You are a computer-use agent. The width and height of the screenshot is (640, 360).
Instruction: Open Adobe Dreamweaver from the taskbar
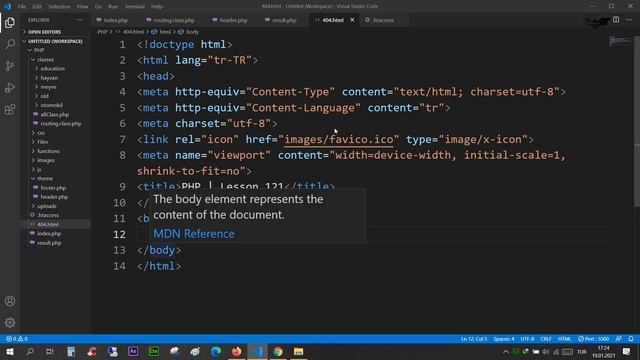pyautogui.click(x=154, y=351)
